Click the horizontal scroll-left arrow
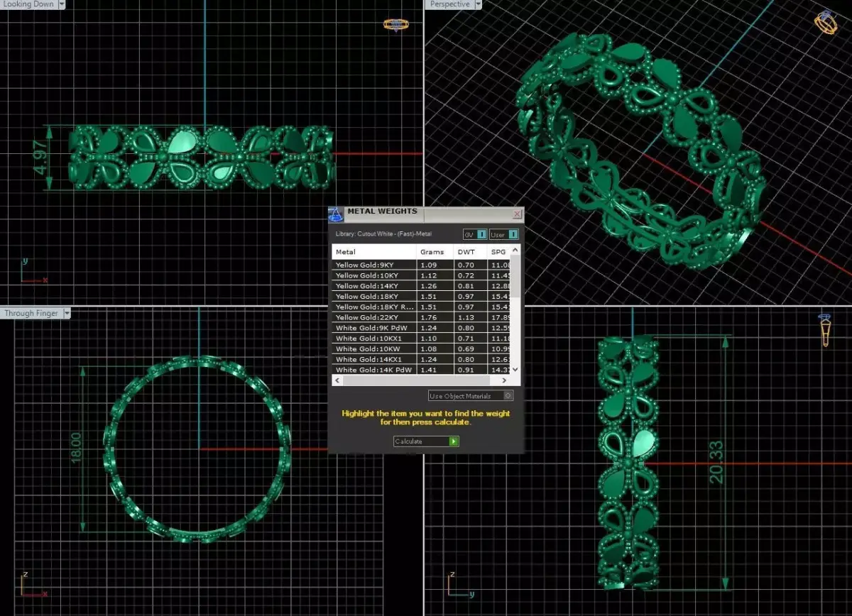The width and height of the screenshot is (852, 616). (x=337, y=380)
